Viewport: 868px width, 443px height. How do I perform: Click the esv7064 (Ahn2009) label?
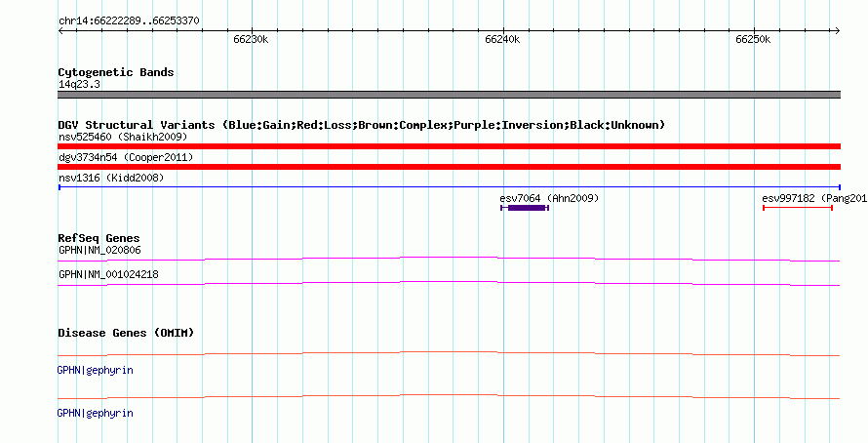(x=549, y=198)
